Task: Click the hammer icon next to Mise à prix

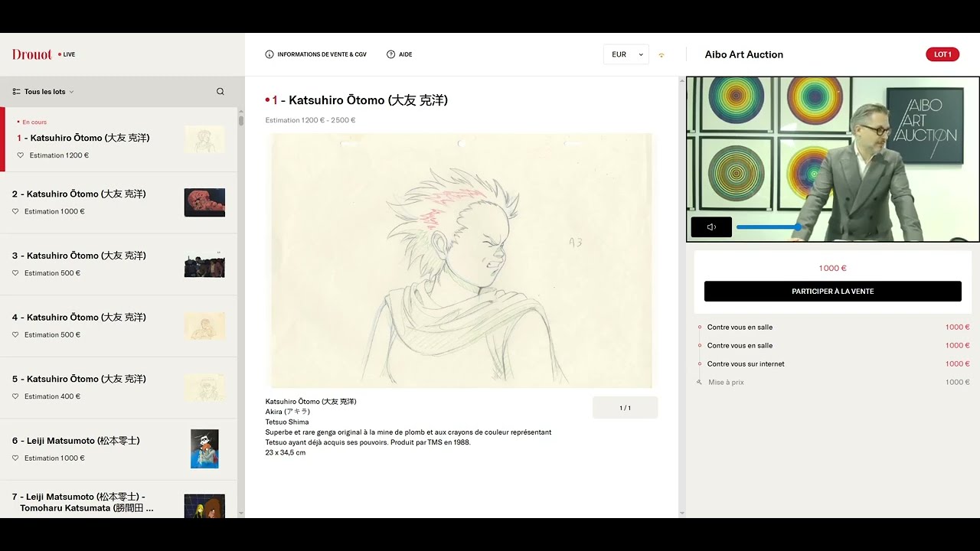Action: point(699,382)
